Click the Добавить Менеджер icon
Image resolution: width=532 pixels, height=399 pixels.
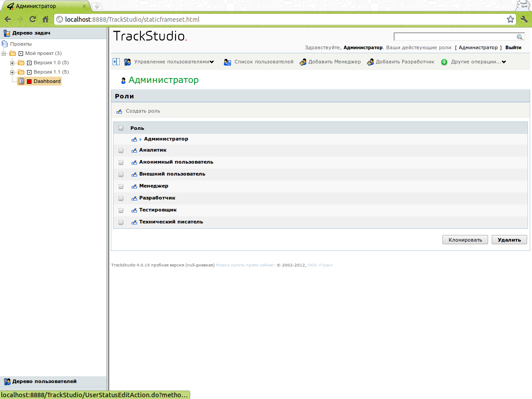(303, 62)
